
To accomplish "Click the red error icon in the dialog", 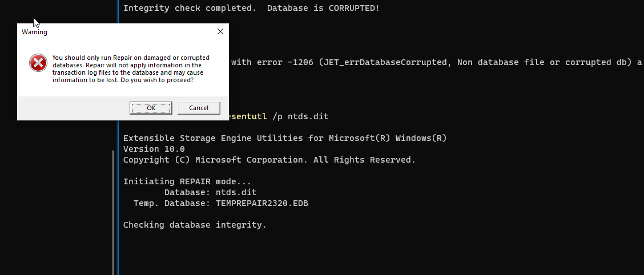I will (x=38, y=63).
